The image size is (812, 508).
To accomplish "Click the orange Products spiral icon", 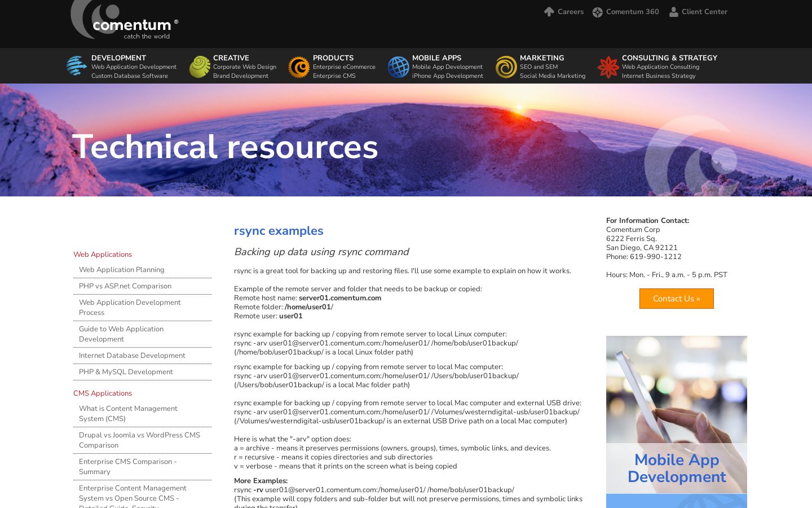I will [x=299, y=67].
